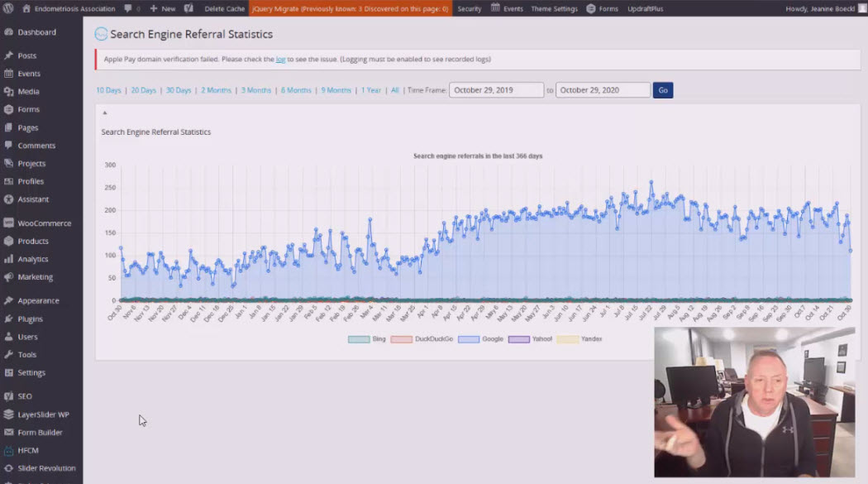Open Media library from sidebar
This screenshot has height=484, width=868.
(28, 92)
